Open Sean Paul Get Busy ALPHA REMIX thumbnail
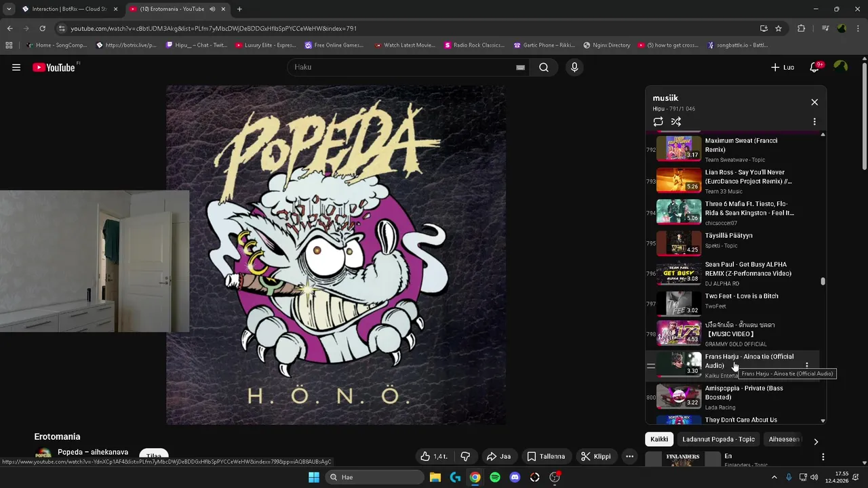 (x=679, y=273)
